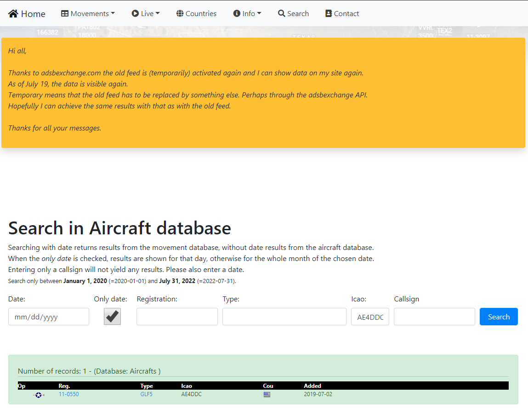Focus the Date input field
The height and width of the screenshot is (420, 528).
click(x=49, y=317)
